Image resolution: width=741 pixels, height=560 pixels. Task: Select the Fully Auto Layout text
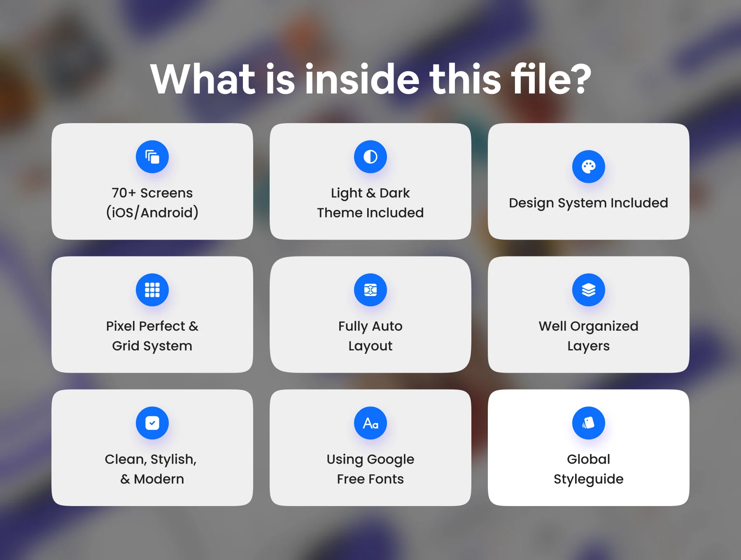pos(370,336)
